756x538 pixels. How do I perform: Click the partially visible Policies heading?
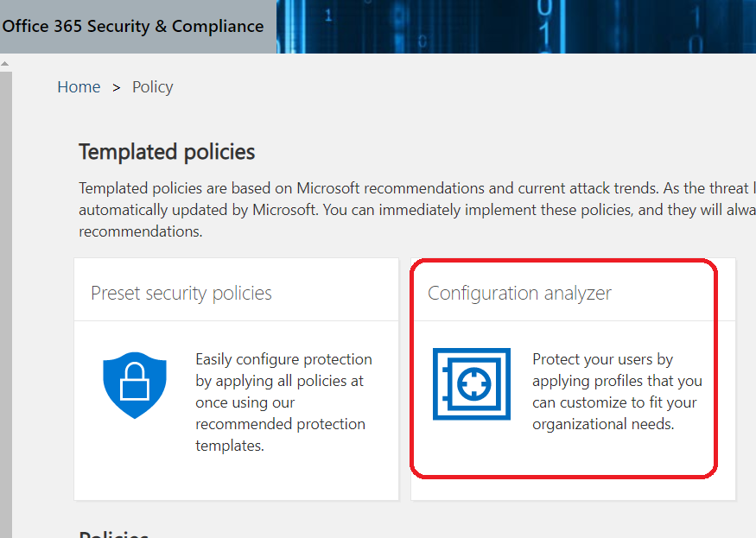coord(114,534)
